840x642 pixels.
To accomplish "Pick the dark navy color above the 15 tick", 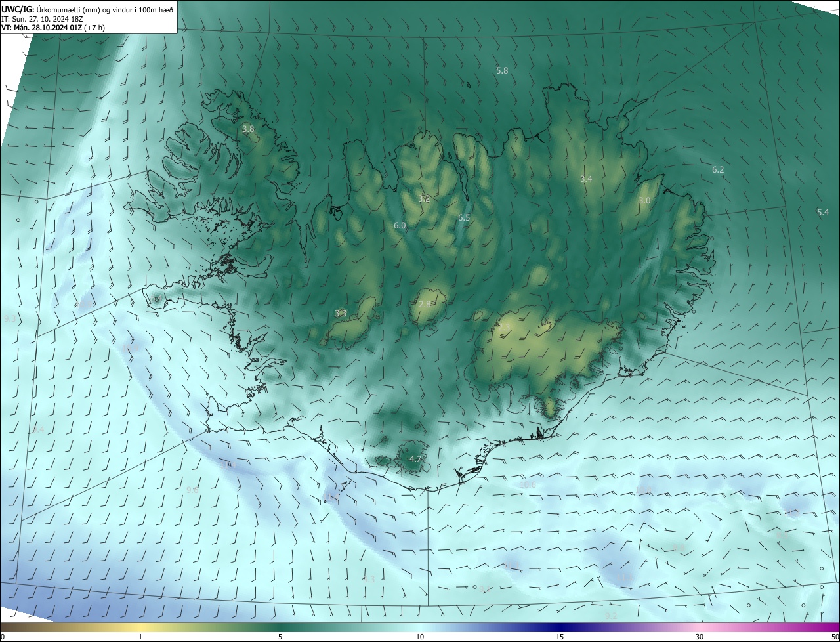I will (x=560, y=628).
